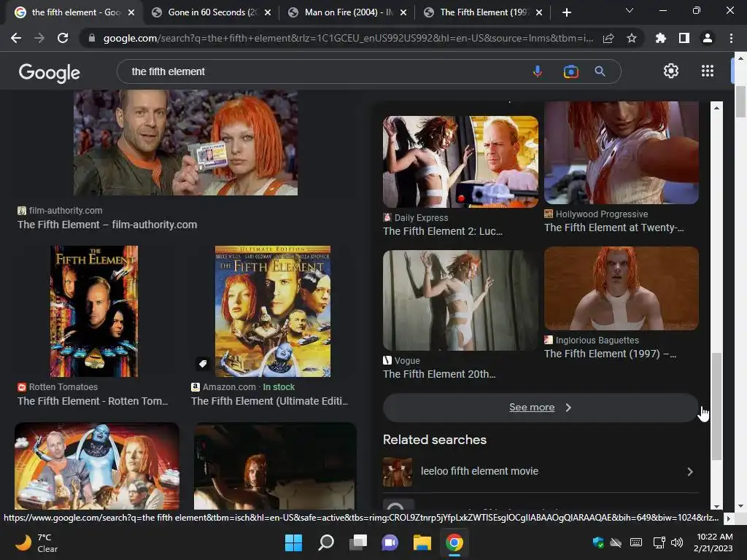Click the browser address bar URL
The height and width of the screenshot is (560, 747).
point(348,38)
